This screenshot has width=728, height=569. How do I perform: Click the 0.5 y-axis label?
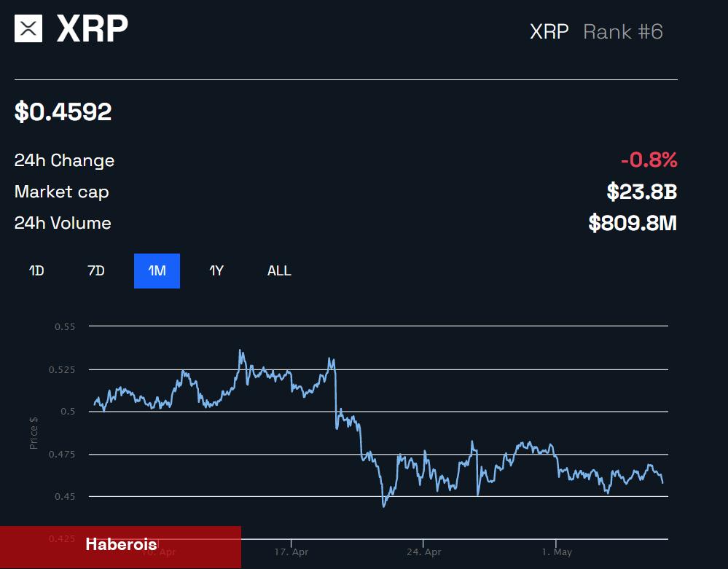[68, 412]
